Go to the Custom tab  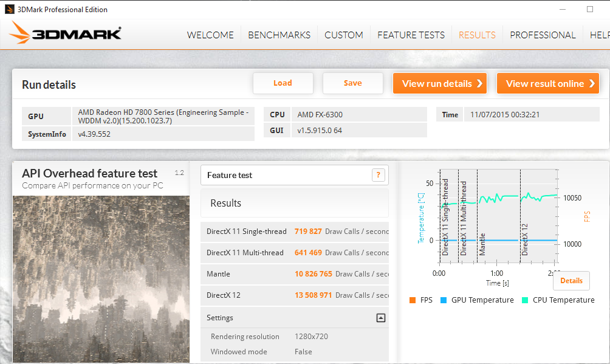click(x=343, y=35)
